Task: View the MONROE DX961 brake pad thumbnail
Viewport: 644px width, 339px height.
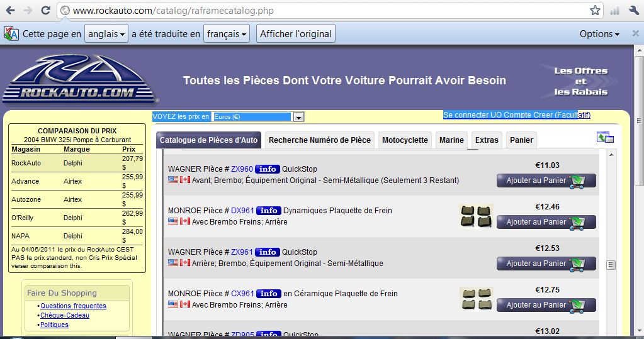Action: click(476, 216)
